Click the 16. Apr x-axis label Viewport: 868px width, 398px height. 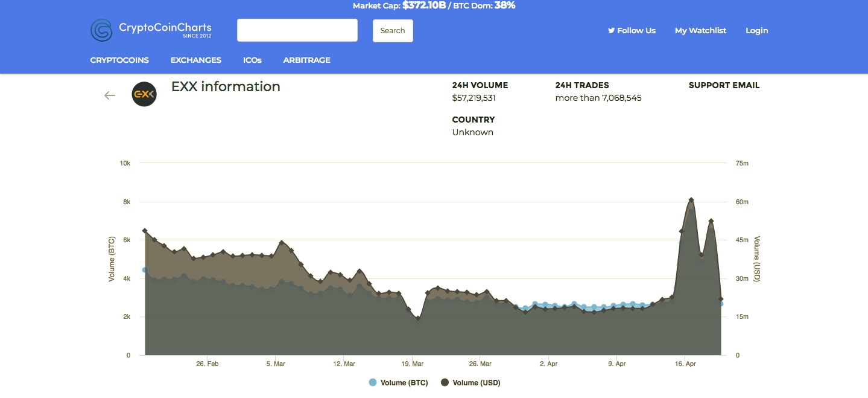[686, 364]
